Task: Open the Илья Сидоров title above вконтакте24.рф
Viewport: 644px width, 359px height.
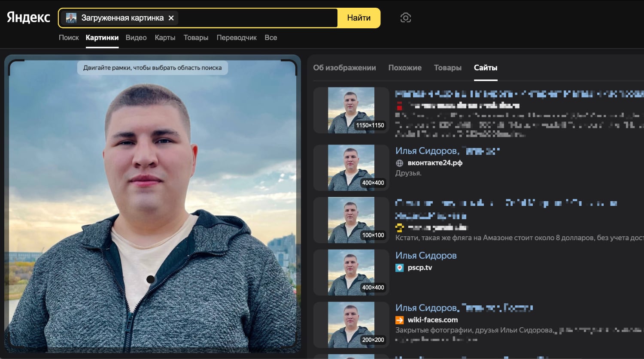Action: tap(447, 151)
